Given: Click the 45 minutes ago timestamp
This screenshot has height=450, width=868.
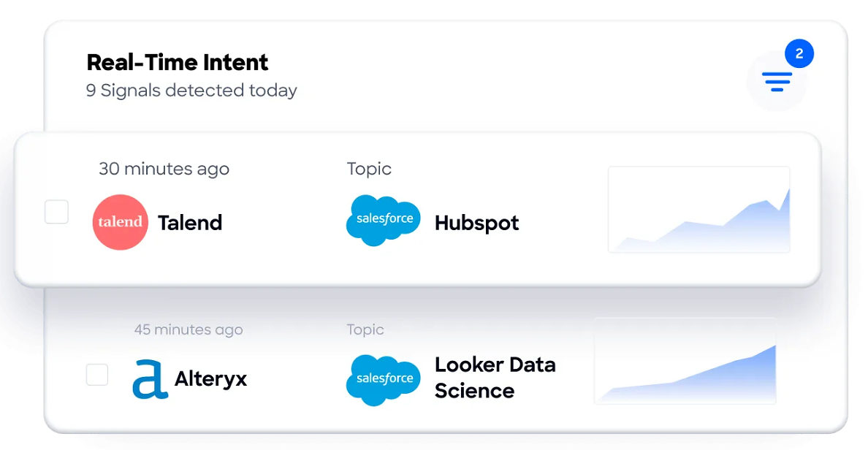Looking at the screenshot, I should [x=189, y=330].
